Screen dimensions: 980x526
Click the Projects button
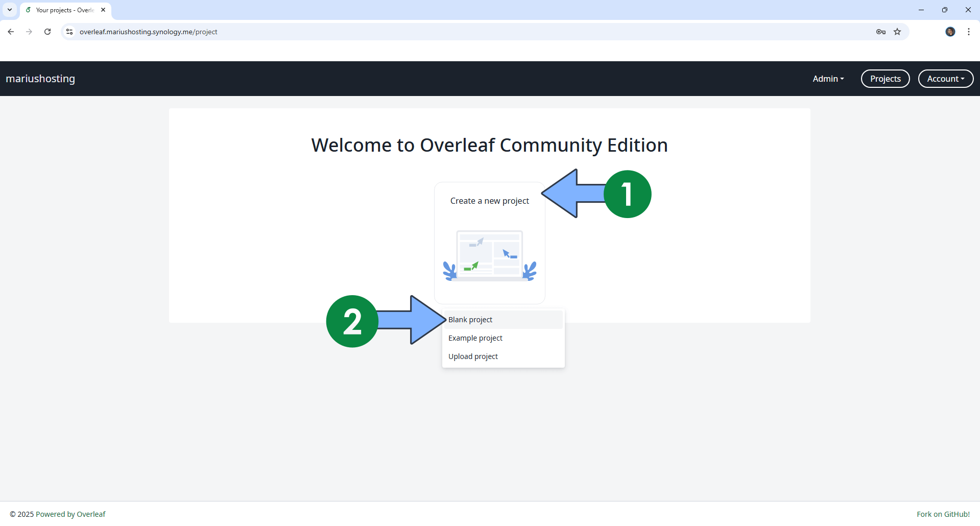pyautogui.click(x=885, y=79)
